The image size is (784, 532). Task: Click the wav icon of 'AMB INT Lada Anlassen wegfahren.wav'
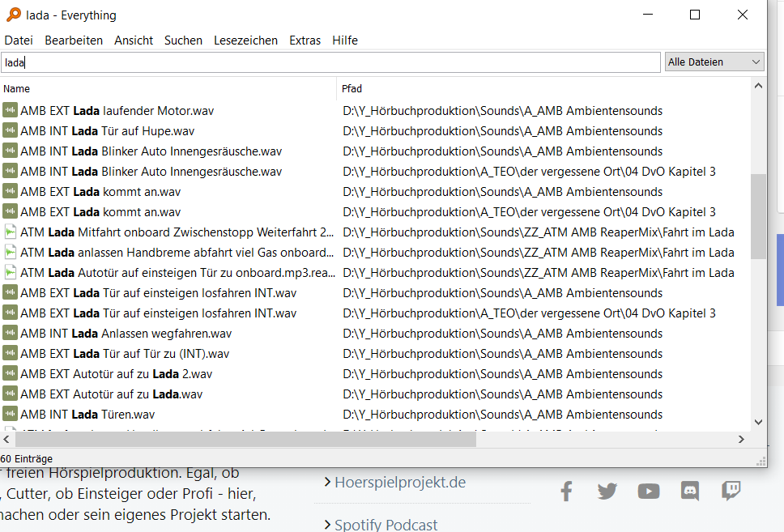(10, 333)
